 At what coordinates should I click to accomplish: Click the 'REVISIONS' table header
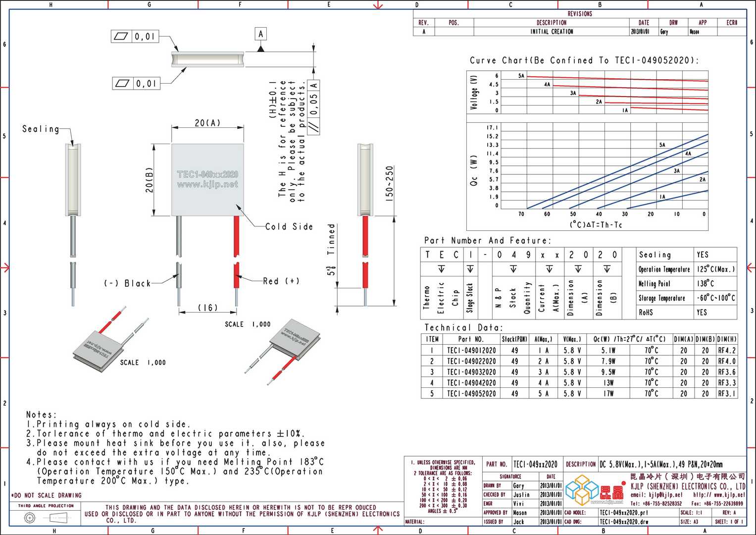[x=580, y=14]
